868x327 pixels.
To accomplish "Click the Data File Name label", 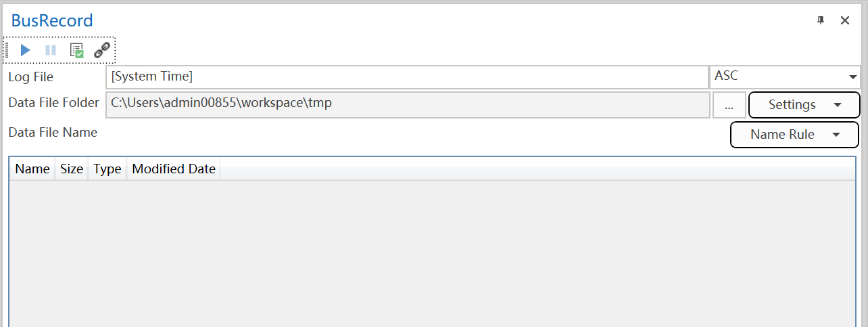I will click(53, 133).
